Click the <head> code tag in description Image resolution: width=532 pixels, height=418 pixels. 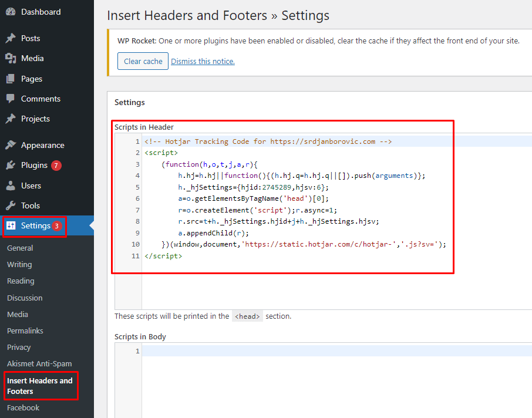247,316
